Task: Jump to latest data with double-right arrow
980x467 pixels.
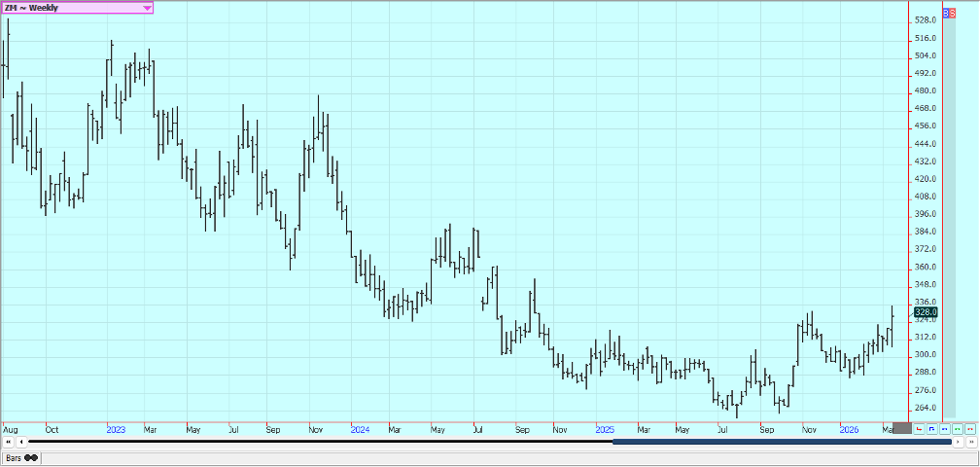Action: [x=970, y=442]
